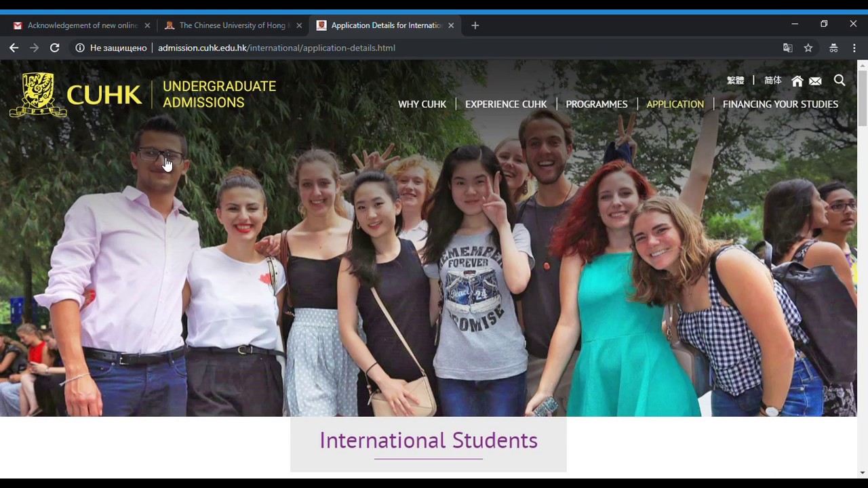Viewport: 868px width, 488px height.
Task: Close the Application Details tab
Action: click(x=451, y=25)
